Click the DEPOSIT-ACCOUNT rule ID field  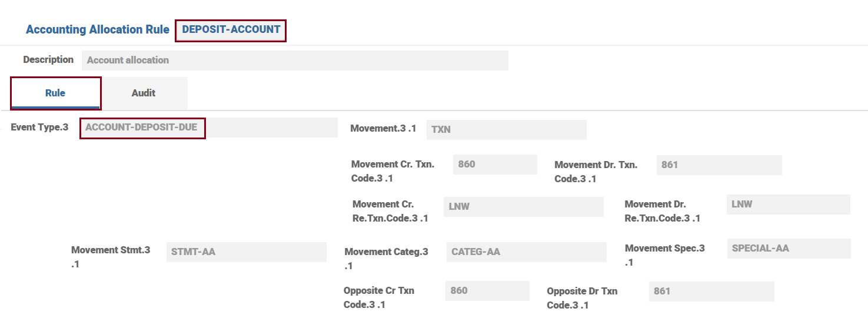(x=231, y=30)
